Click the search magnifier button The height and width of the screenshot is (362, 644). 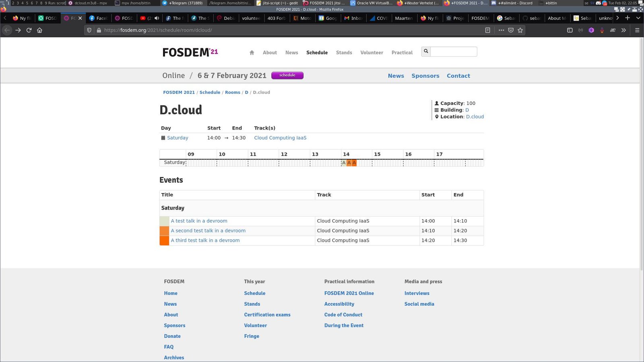point(426,51)
